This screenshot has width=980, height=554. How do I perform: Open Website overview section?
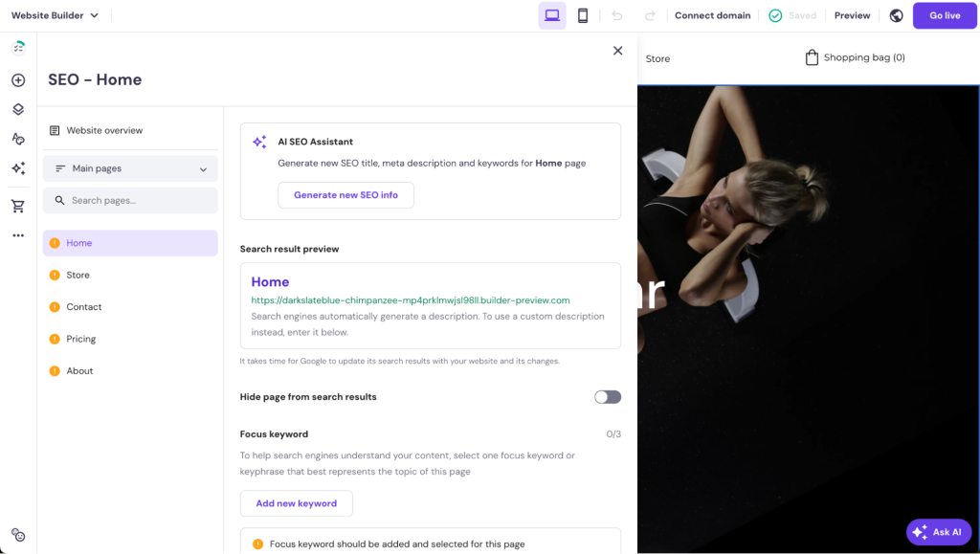[130, 130]
